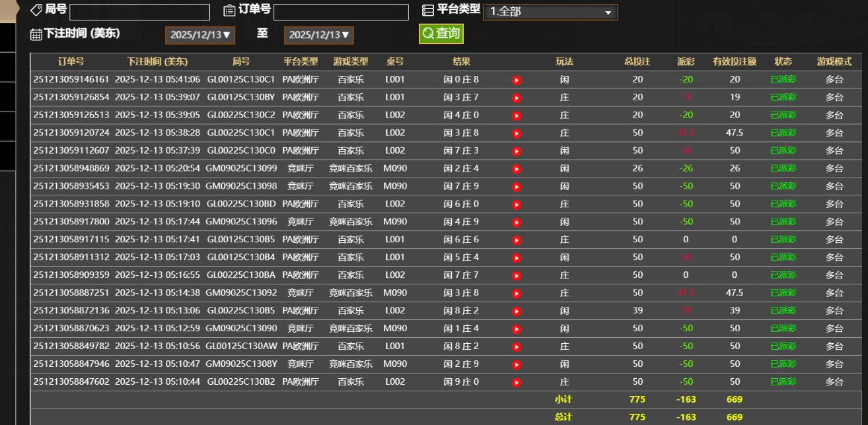
Task: Open the end date dropdown after 至
Action: [318, 35]
